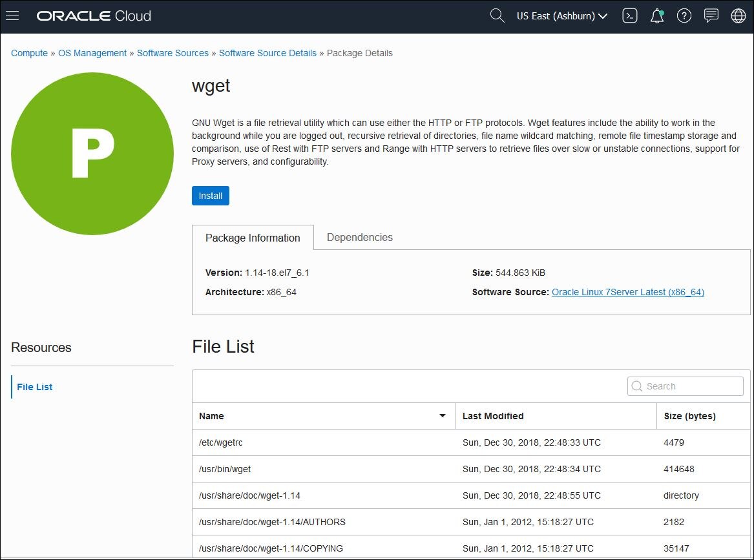Click the 'directory' size cell
The width and height of the screenshot is (754, 560).
point(681,495)
